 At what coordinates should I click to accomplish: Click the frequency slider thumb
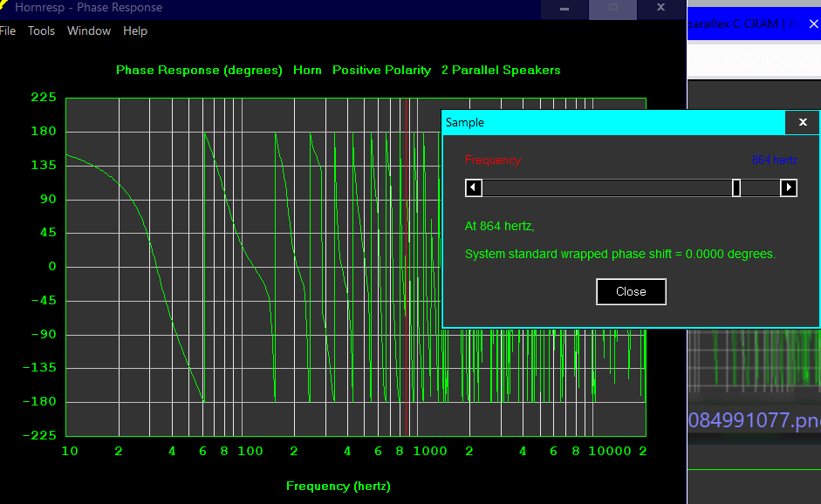pyautogui.click(x=736, y=187)
